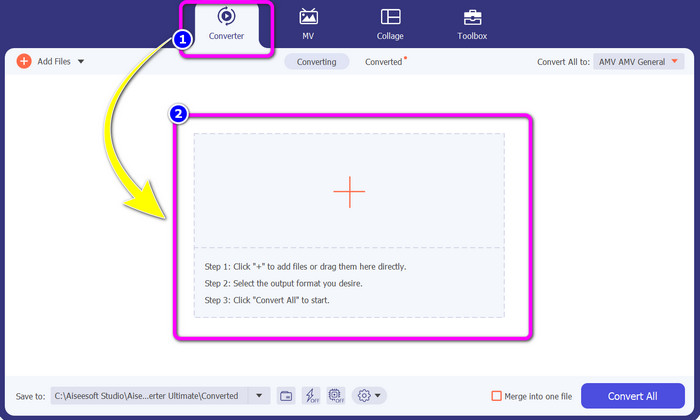
Task: Go to the Toolbox tab
Action: click(472, 25)
